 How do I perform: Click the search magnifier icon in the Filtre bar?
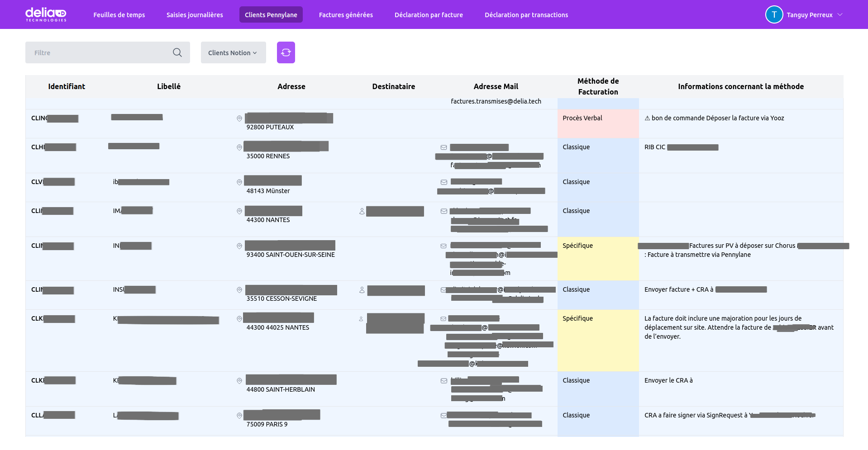[177, 52]
